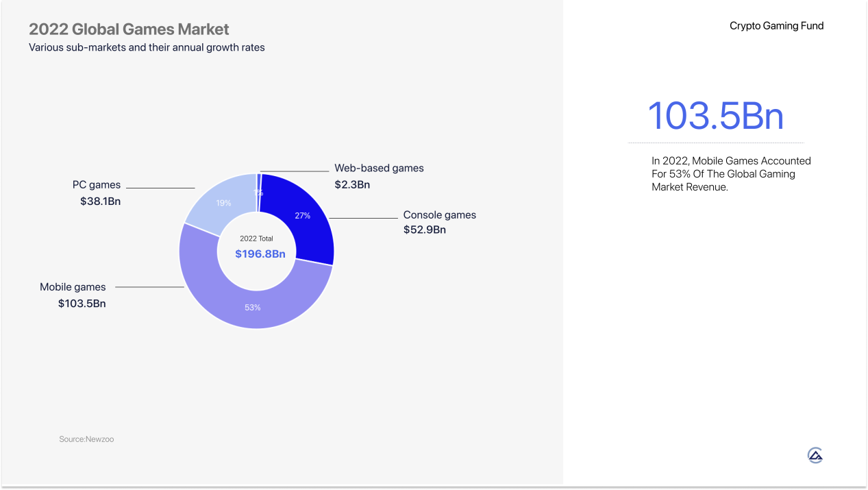Click the "Console games" chart label
This screenshot has width=868, height=490.
coord(439,215)
